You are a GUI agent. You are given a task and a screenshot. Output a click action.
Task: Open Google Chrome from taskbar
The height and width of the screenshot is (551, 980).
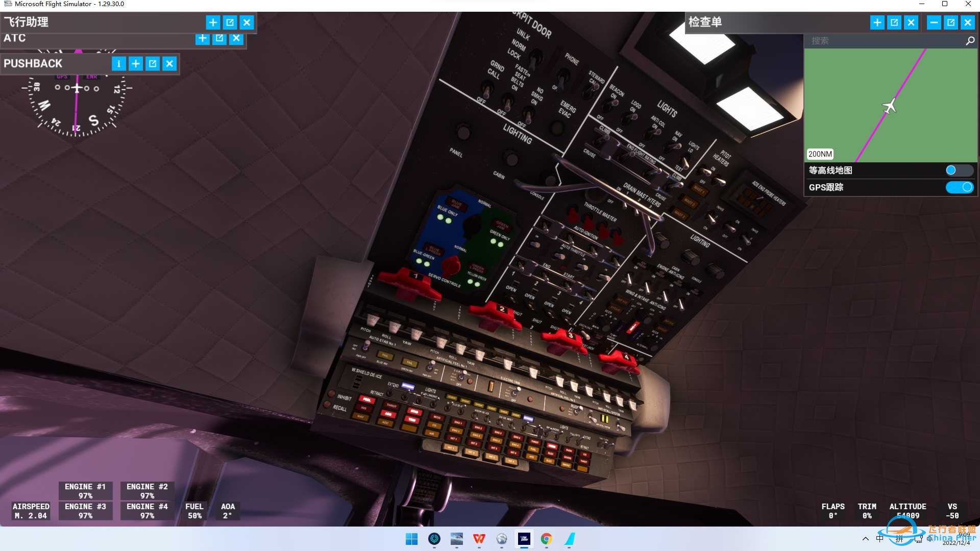click(x=546, y=539)
